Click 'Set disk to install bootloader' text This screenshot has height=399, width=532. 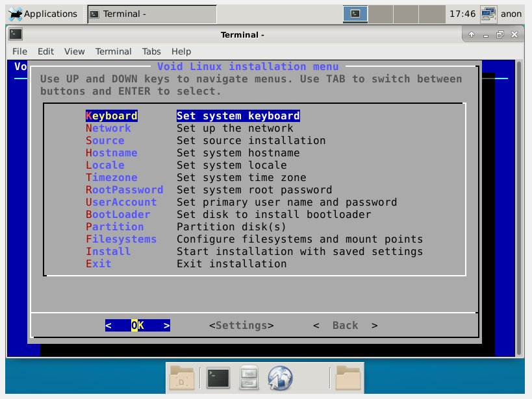coord(274,214)
